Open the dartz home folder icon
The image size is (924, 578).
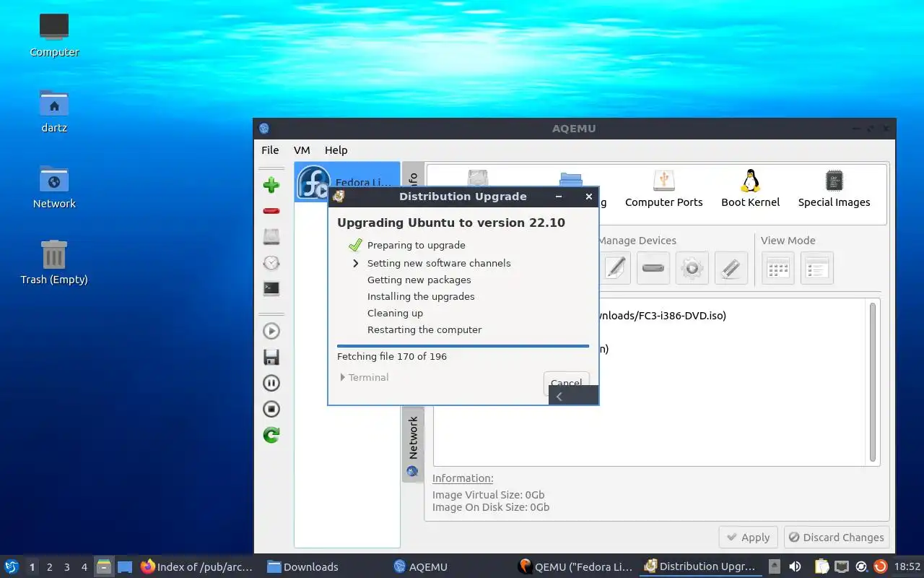click(x=54, y=111)
